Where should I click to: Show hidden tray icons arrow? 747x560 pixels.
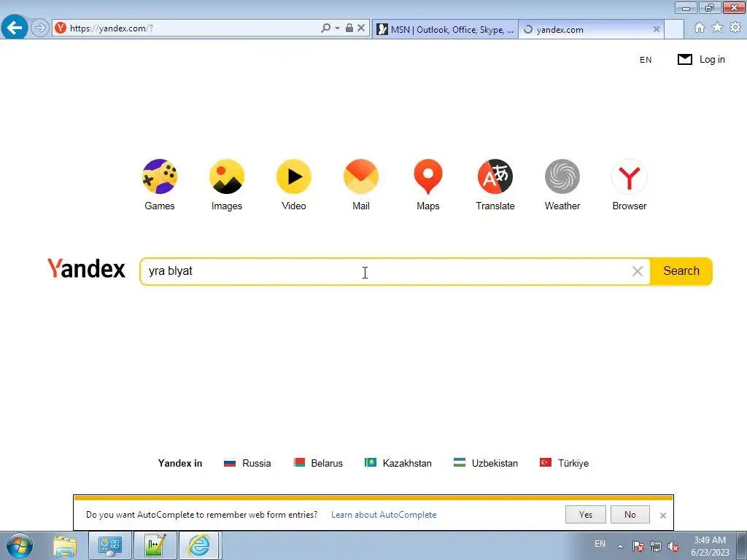[620, 546]
